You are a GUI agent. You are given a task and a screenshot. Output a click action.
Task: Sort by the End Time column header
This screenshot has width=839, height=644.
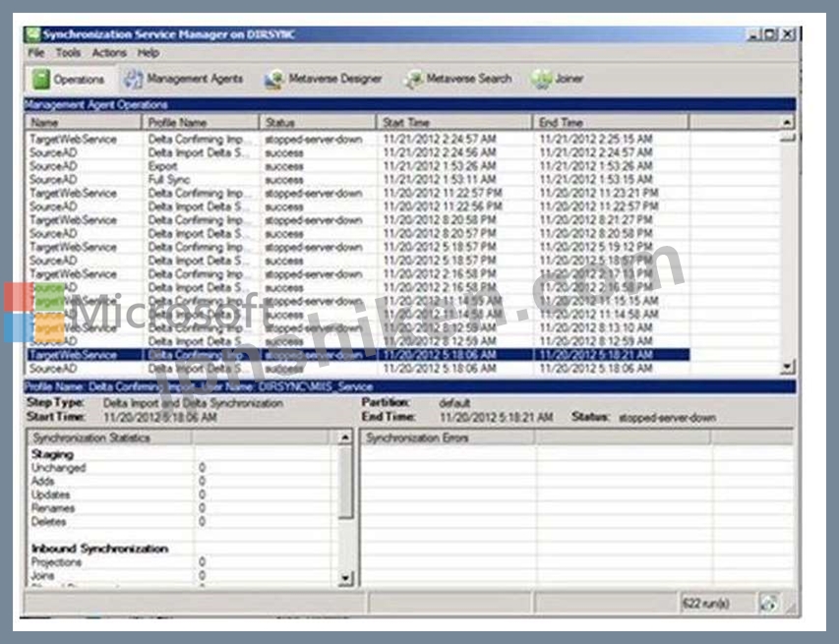point(611,123)
